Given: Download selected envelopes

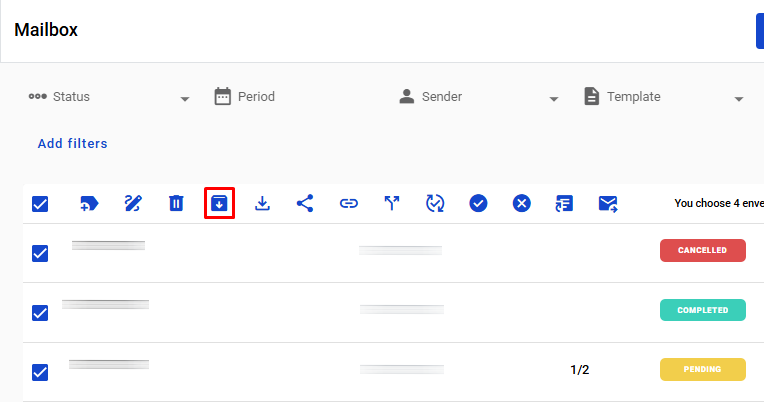Looking at the screenshot, I should (262, 204).
